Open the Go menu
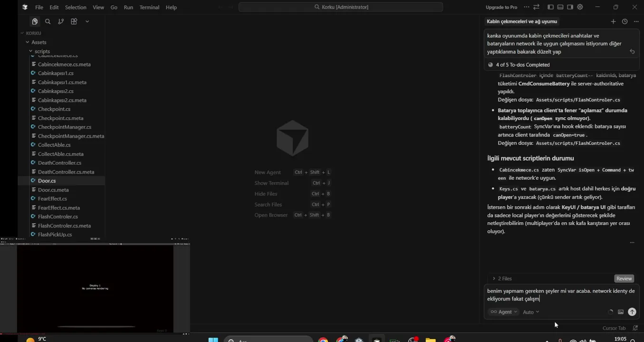 point(114,7)
